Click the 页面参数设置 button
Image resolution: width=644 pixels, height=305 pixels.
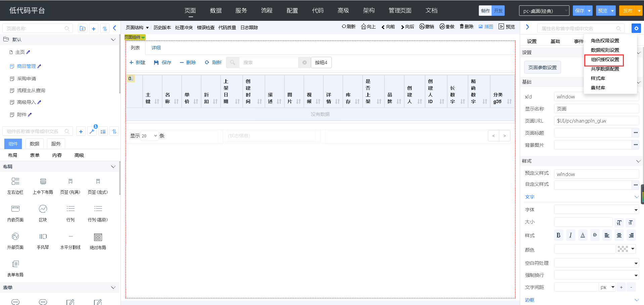(542, 68)
